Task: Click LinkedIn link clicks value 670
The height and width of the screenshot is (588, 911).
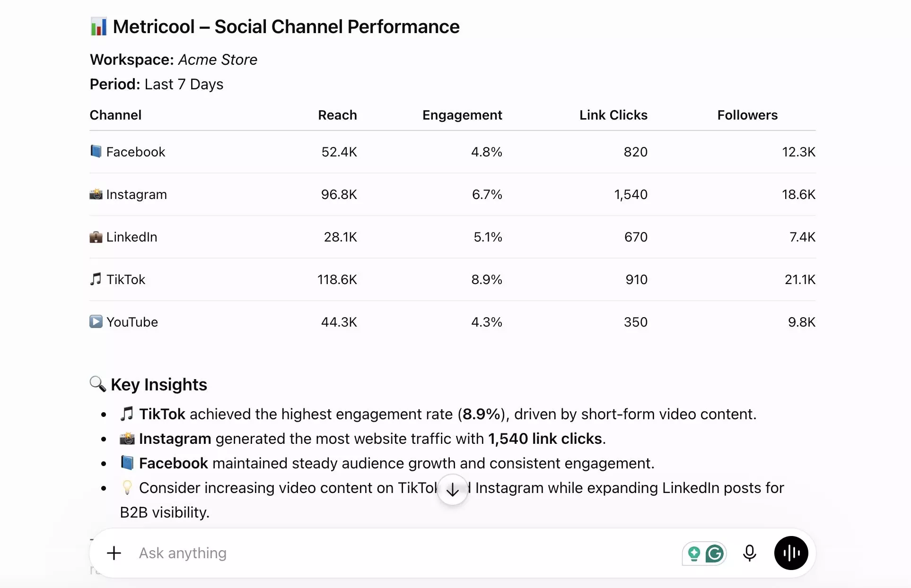Action: click(x=636, y=237)
